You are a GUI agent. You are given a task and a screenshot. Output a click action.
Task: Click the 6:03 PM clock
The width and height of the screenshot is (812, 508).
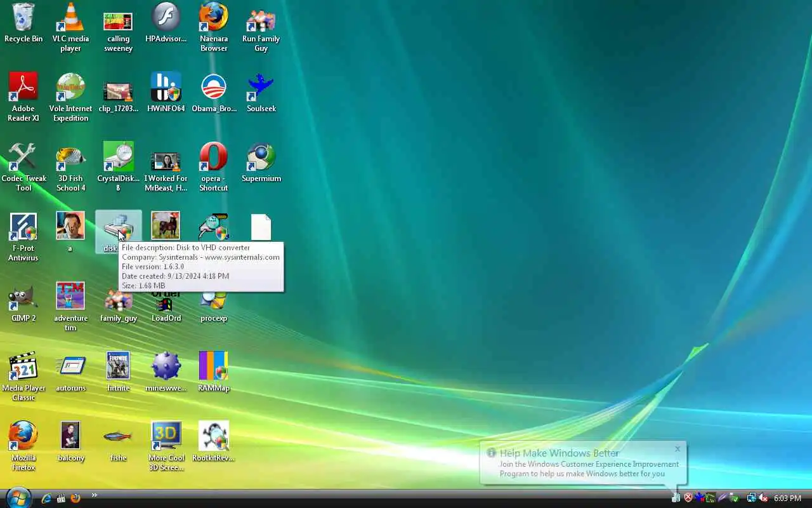click(787, 498)
